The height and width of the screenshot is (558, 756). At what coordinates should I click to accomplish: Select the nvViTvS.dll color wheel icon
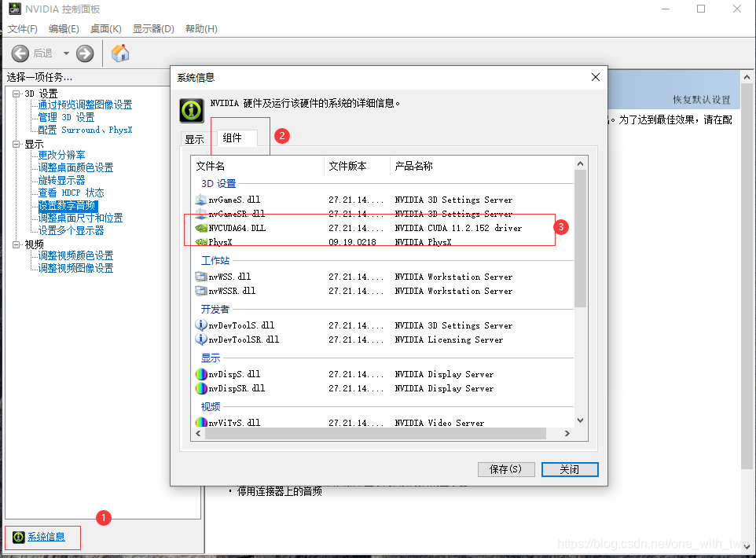200,423
